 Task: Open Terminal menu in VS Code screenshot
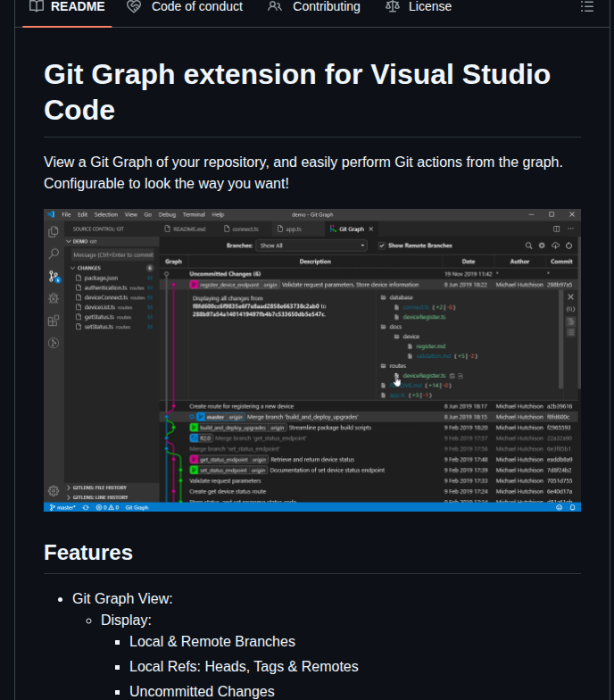194,214
